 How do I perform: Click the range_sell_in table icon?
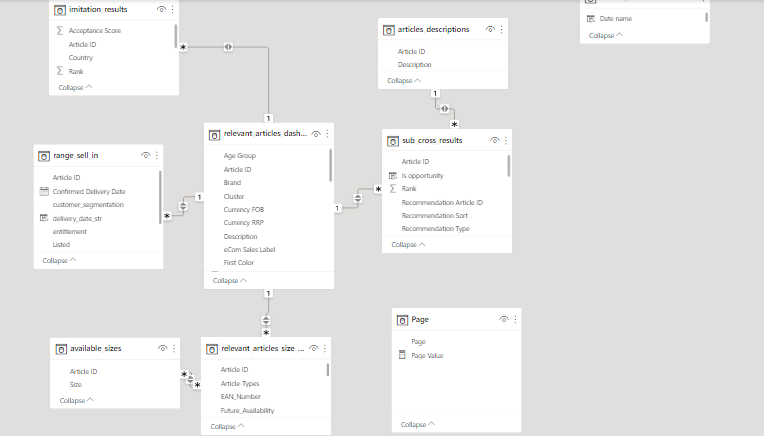[x=44, y=156]
